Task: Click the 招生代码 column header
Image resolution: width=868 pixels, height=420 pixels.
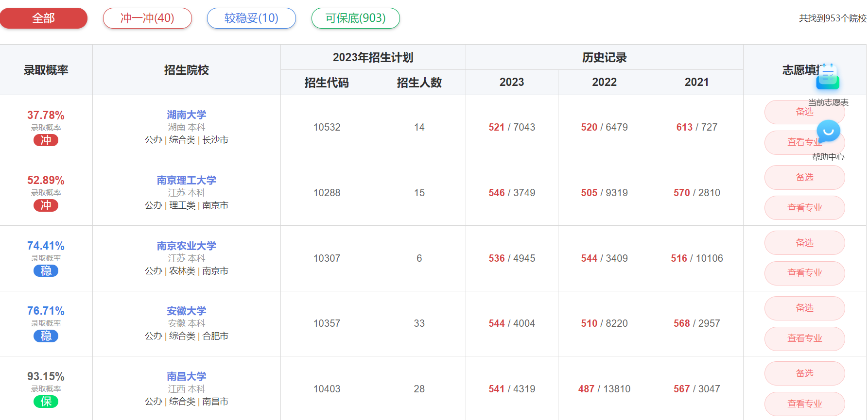Action: tap(327, 83)
